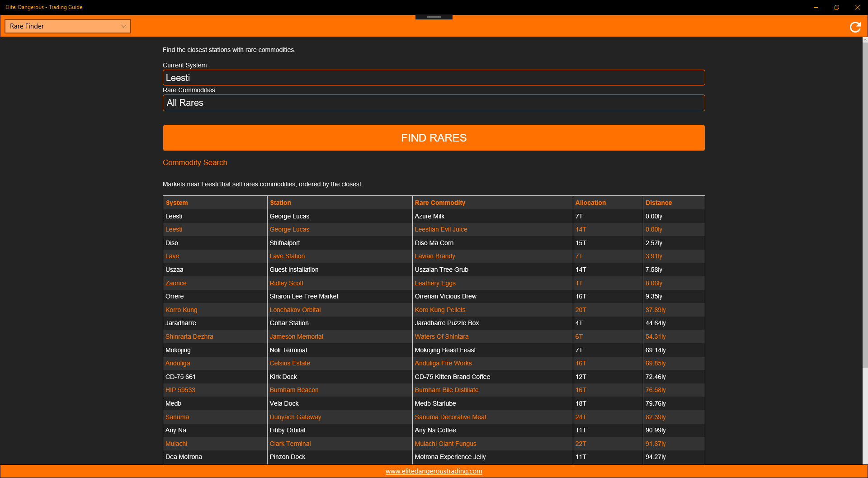Select the Jameson Memorial station

pos(297,336)
